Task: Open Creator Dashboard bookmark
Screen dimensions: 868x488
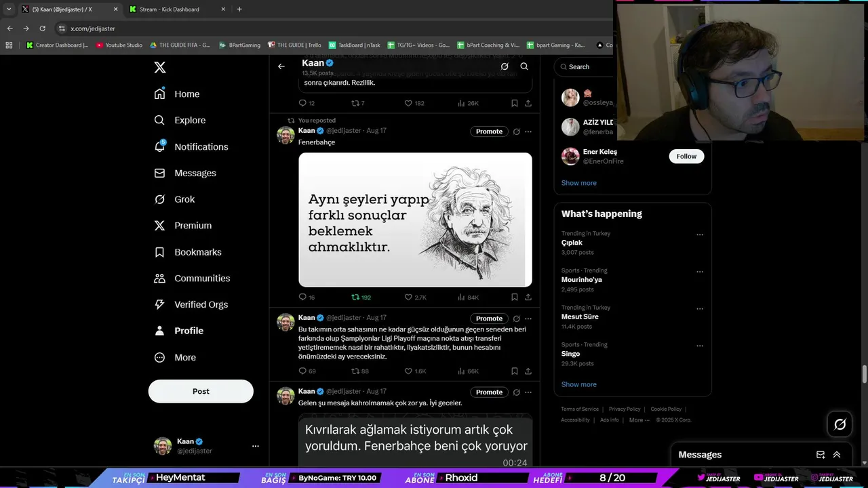Action: point(57,45)
